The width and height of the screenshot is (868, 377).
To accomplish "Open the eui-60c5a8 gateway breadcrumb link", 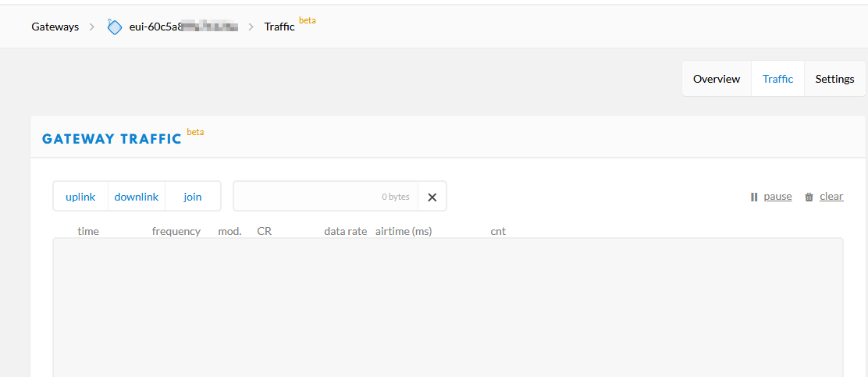I will tap(183, 27).
